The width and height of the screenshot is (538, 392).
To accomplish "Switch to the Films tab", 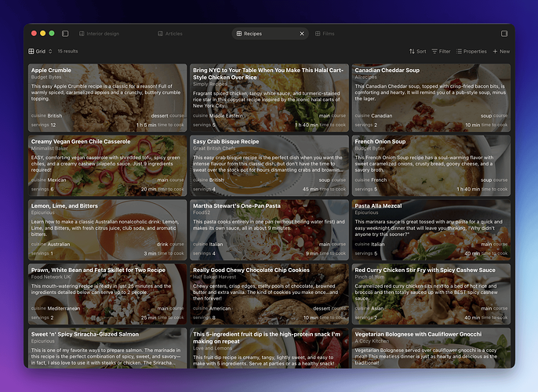I will click(325, 34).
